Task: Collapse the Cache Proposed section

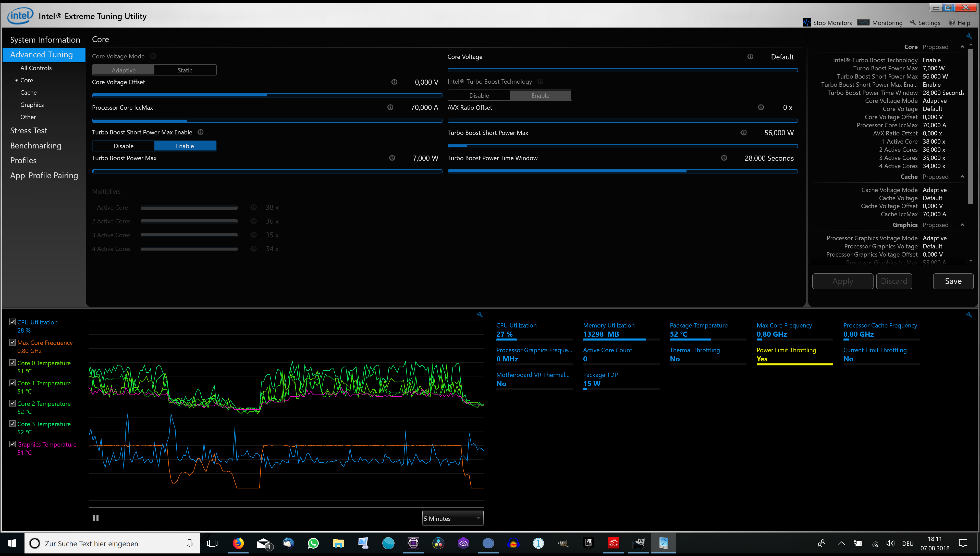Action: tap(962, 177)
